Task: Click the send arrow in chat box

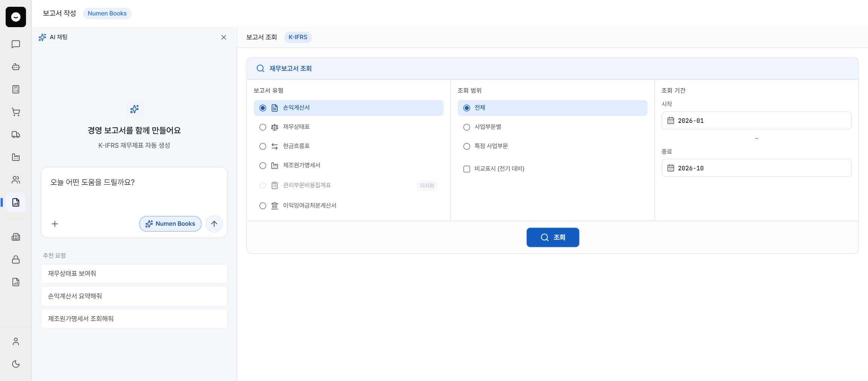Action: [214, 224]
